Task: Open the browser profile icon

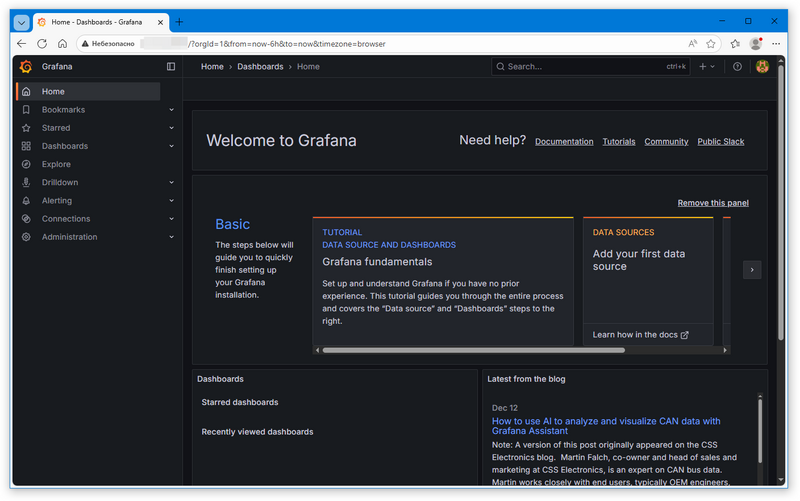Action: click(756, 44)
